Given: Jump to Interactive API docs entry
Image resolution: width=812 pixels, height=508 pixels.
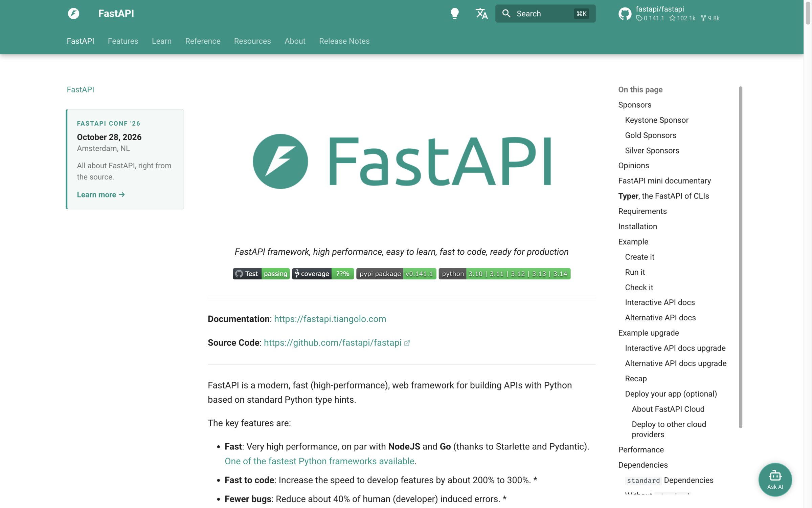Looking at the screenshot, I should (x=660, y=302).
